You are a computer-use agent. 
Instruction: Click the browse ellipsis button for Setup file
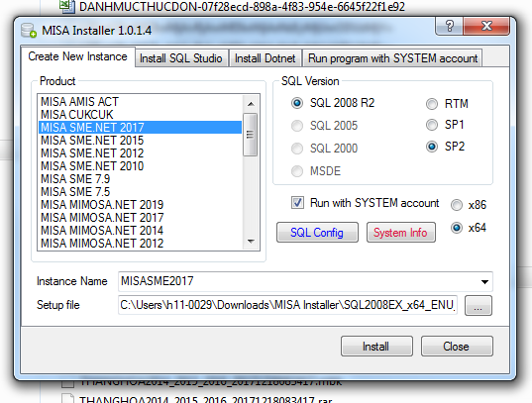coord(479,306)
